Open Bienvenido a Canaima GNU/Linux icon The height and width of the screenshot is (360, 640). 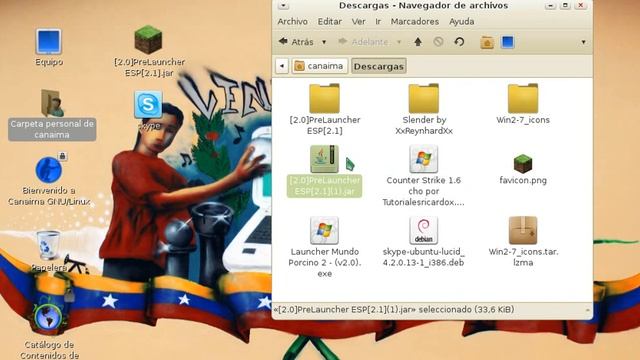(49, 170)
